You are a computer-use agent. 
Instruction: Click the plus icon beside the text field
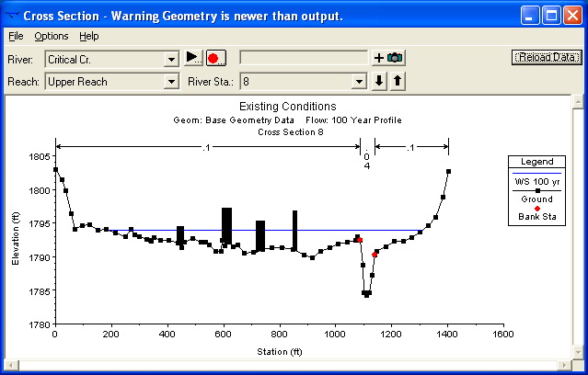pyautogui.click(x=378, y=58)
